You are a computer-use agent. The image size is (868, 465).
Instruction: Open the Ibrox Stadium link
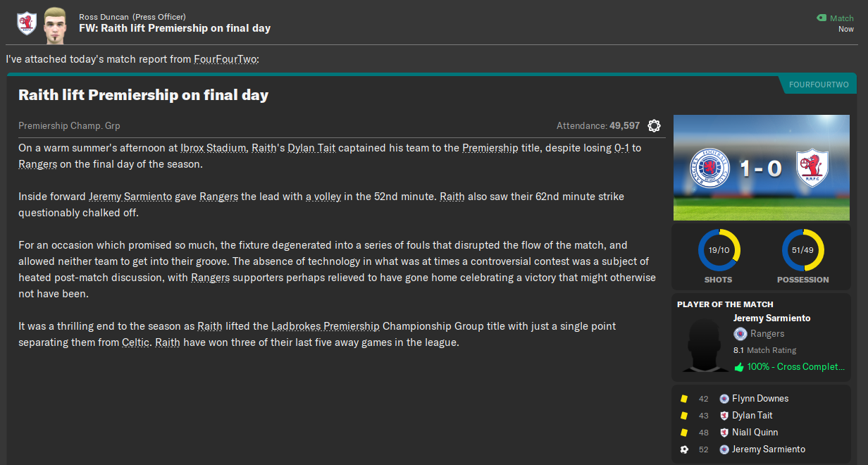pos(213,148)
